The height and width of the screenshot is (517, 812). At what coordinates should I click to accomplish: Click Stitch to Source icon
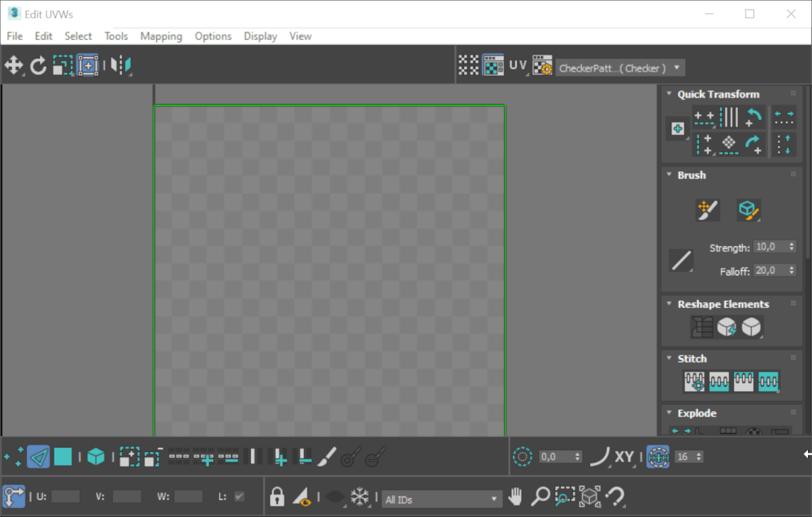tap(744, 382)
